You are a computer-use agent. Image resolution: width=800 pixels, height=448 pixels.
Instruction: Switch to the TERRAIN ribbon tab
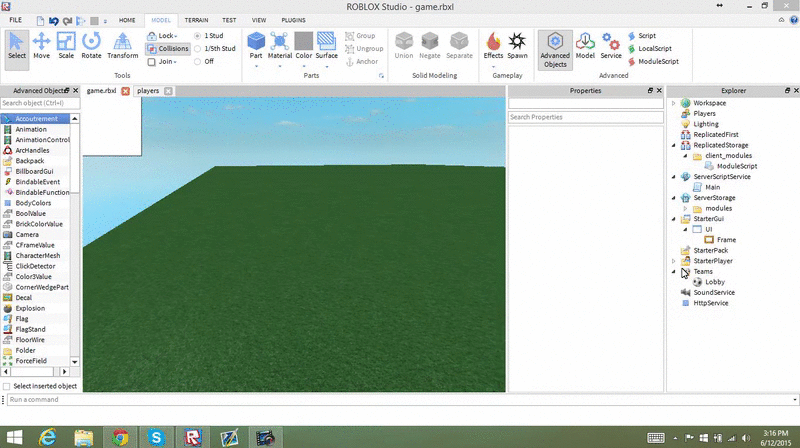tap(196, 20)
